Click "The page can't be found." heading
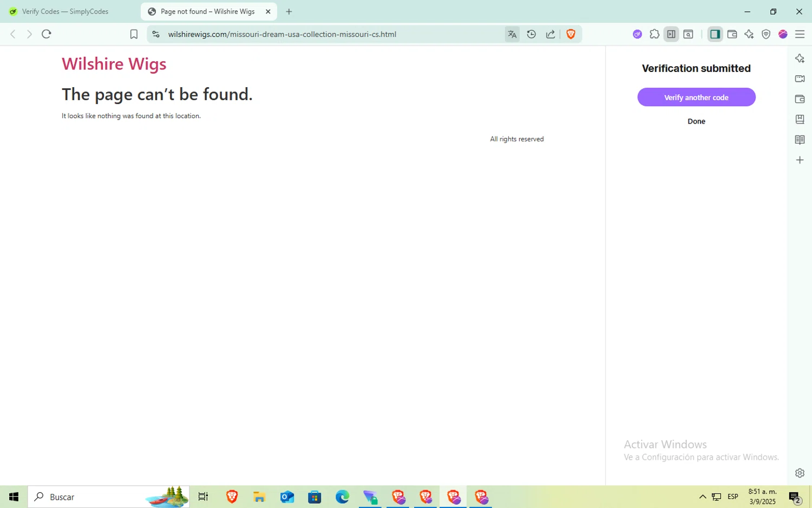Image resolution: width=812 pixels, height=508 pixels. (x=157, y=94)
